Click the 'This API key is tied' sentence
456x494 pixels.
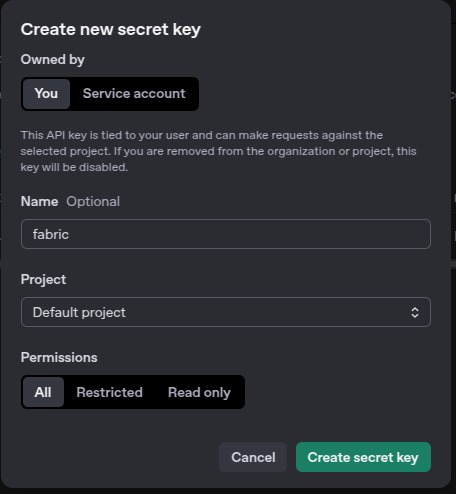click(202, 135)
